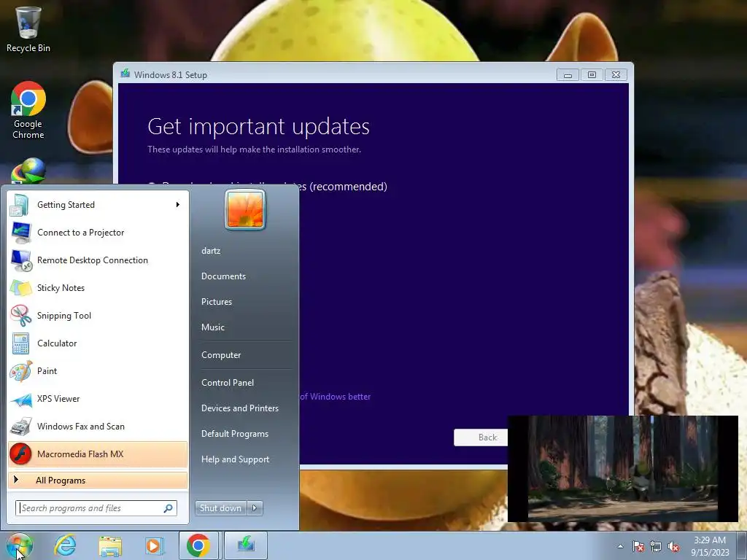Open Action Center flag icon
747x560 pixels.
pyautogui.click(x=638, y=546)
